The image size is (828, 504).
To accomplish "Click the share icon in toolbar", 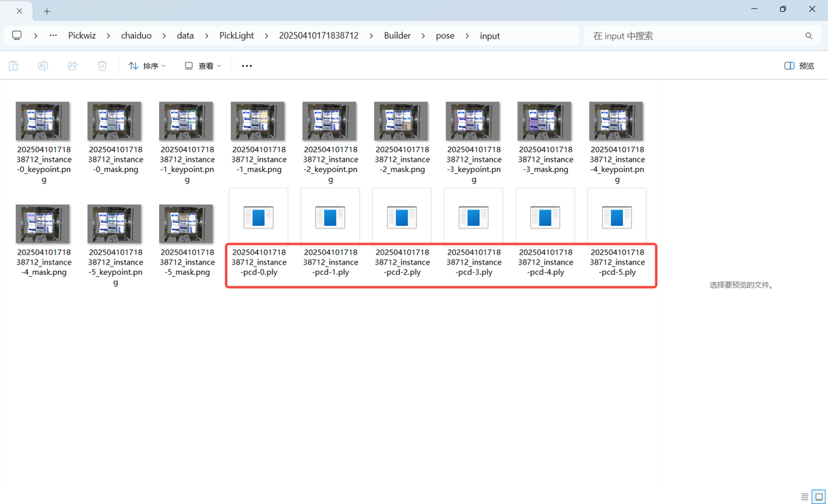I will click(x=72, y=66).
